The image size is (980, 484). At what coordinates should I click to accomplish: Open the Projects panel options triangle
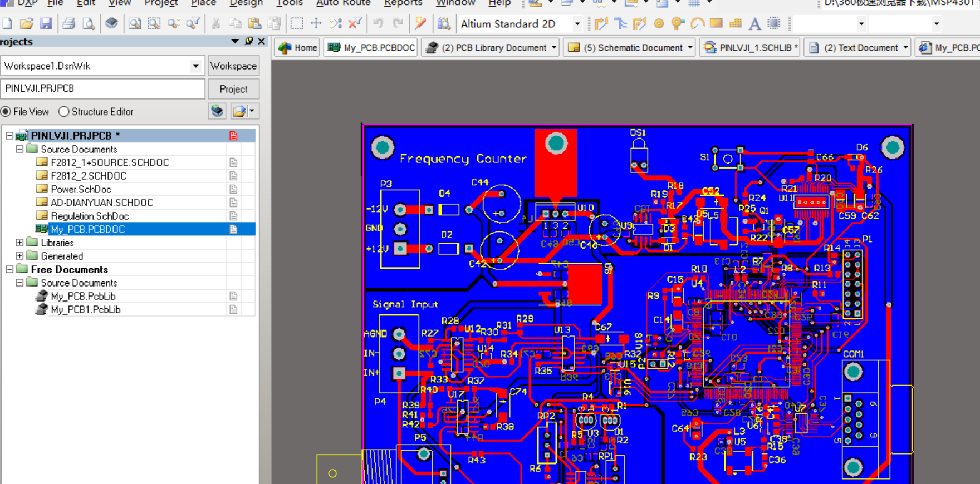pyautogui.click(x=235, y=41)
